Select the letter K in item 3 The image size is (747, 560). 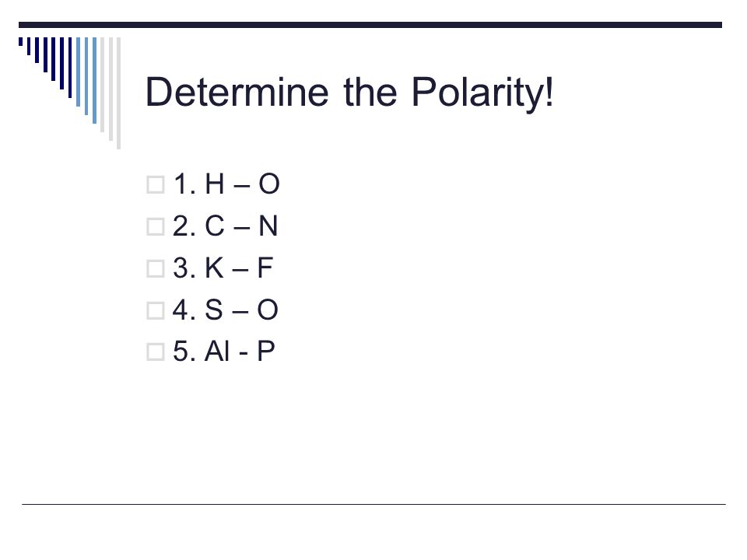[x=215, y=268]
